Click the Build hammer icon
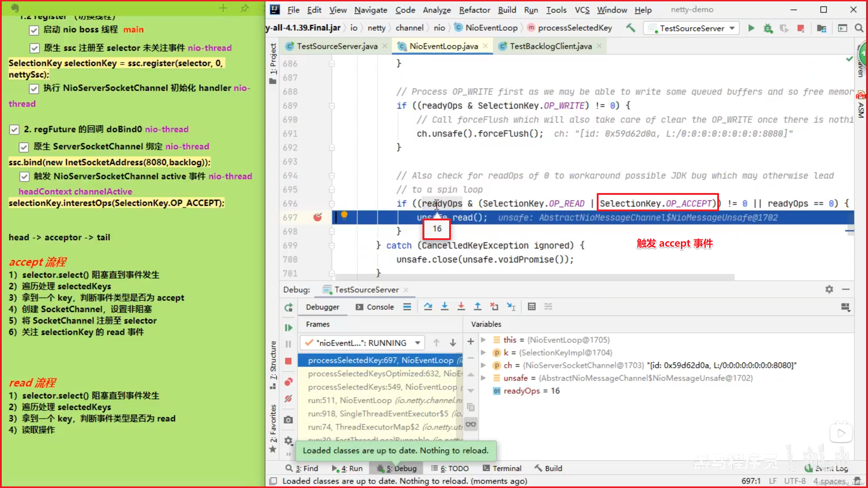868x488 pixels. 630,28
